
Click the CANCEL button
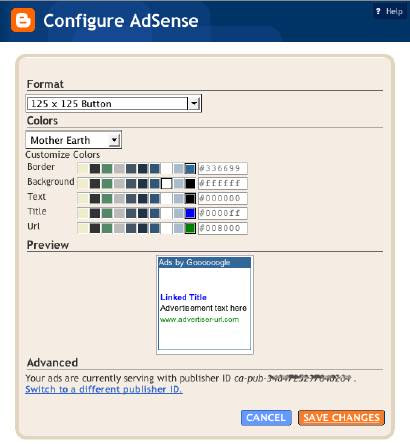click(x=266, y=418)
